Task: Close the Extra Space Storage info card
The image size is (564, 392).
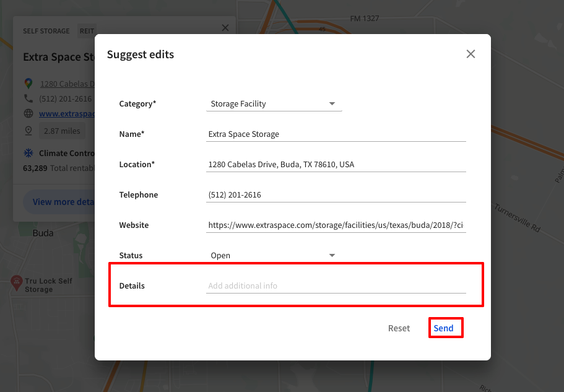Action: click(225, 28)
